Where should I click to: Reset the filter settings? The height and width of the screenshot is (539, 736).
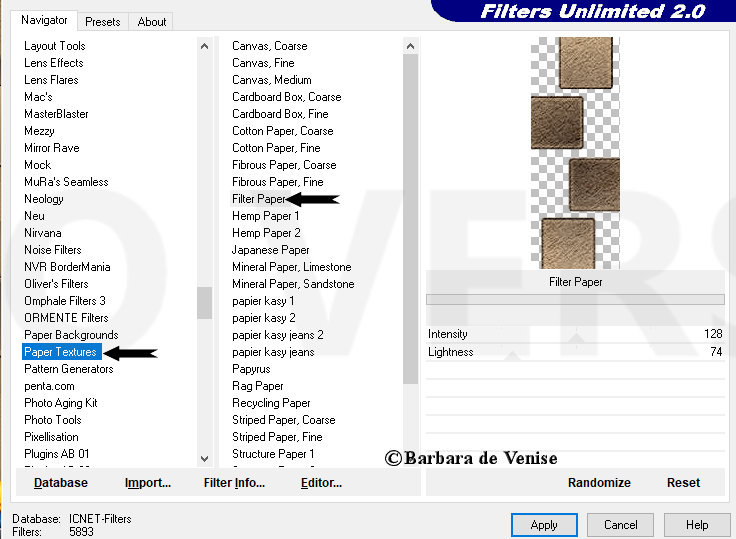683,483
